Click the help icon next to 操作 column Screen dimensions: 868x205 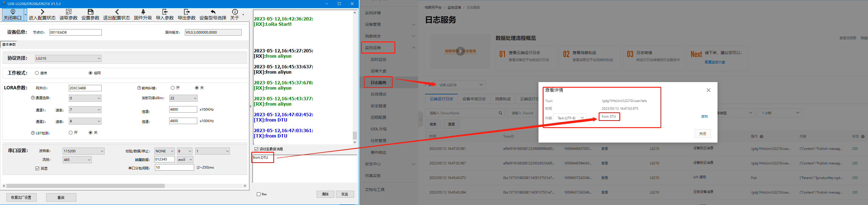click(x=761, y=137)
